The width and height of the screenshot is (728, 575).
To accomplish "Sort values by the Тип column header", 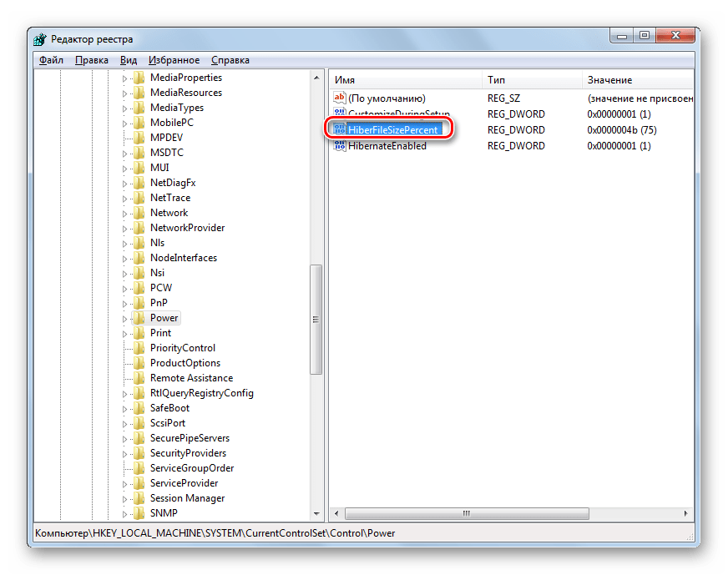I will tap(532, 80).
